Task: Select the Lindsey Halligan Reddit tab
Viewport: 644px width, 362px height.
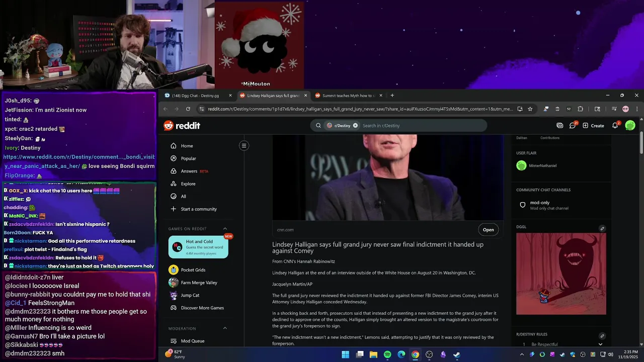Action: coord(274,96)
